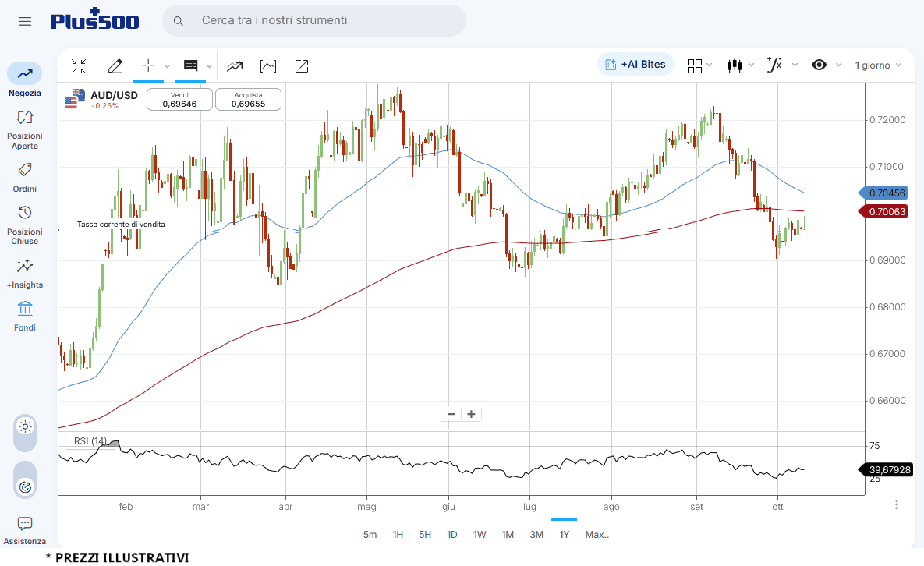Select the pencil drawing tool
The image size is (924, 566).
(115, 66)
